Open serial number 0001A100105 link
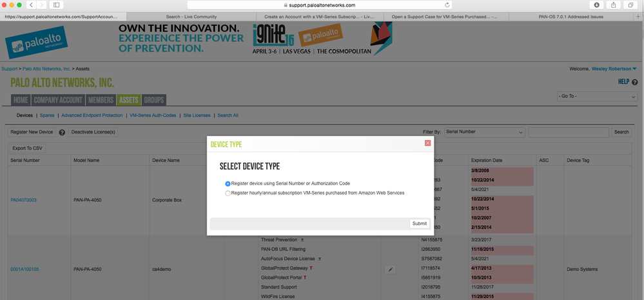Image resolution: width=644 pixels, height=300 pixels. click(24, 270)
